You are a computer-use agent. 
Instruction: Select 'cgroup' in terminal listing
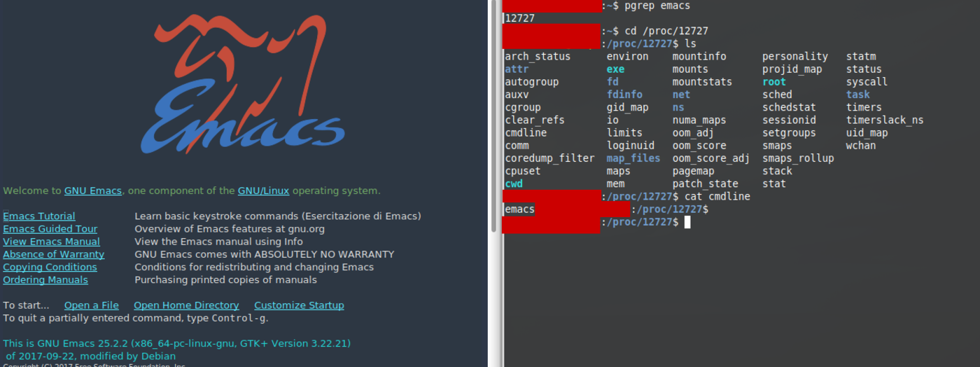tap(523, 107)
